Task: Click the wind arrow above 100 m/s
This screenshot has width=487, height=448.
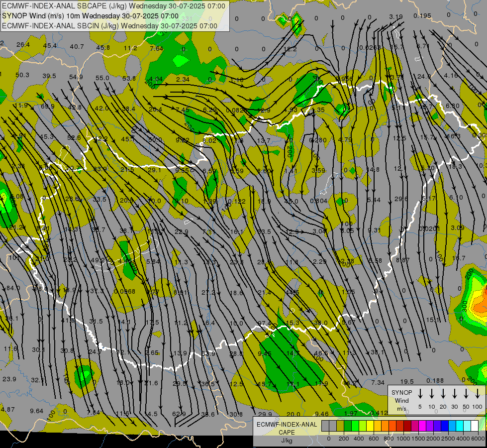Action: 478,394
